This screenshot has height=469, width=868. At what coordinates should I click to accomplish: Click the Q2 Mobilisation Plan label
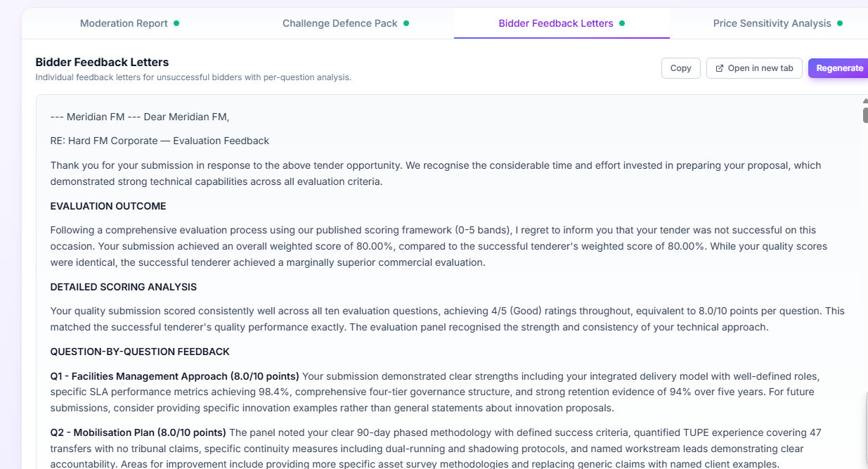(x=138, y=432)
